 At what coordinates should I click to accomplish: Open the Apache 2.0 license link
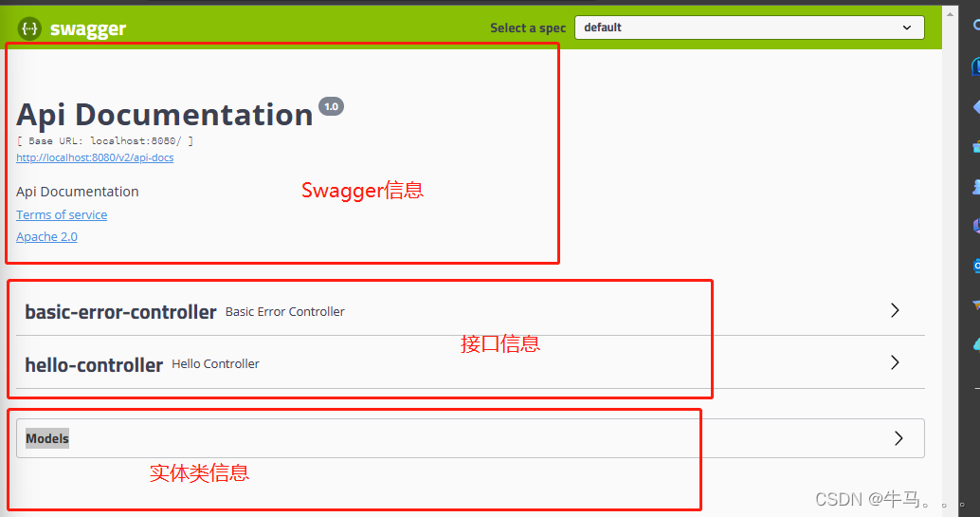tap(46, 236)
